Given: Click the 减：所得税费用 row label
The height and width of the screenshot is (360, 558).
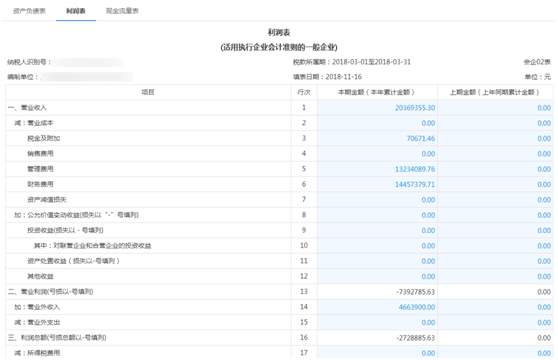Looking at the screenshot, I should click(37, 353).
